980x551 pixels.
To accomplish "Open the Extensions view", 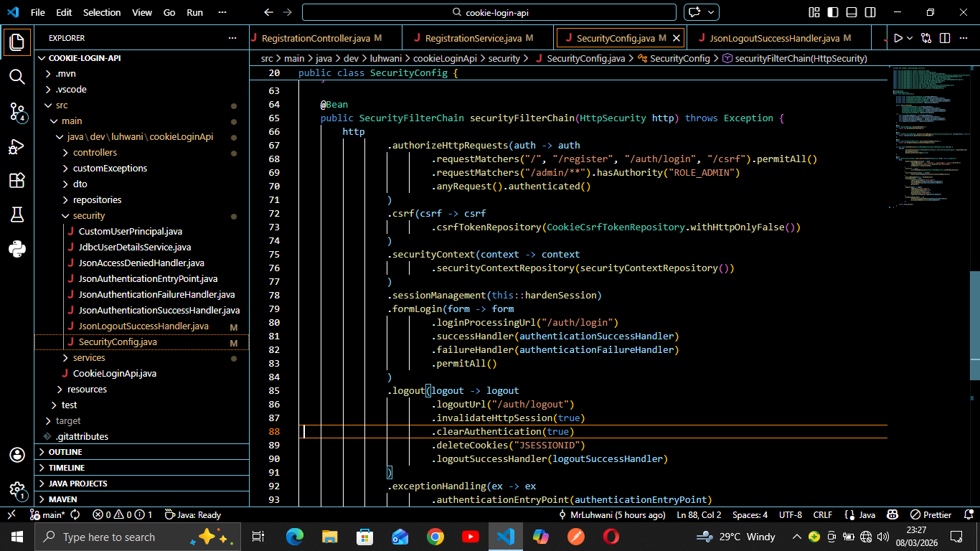I will pyautogui.click(x=17, y=181).
